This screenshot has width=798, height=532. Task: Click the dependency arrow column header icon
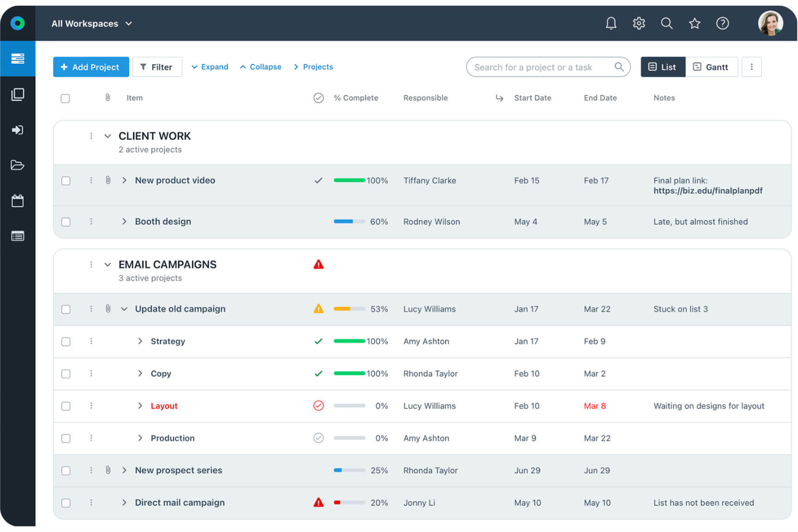499,98
